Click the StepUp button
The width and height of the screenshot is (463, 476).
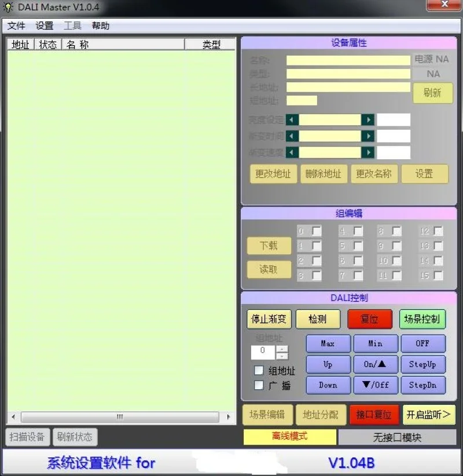click(x=423, y=364)
